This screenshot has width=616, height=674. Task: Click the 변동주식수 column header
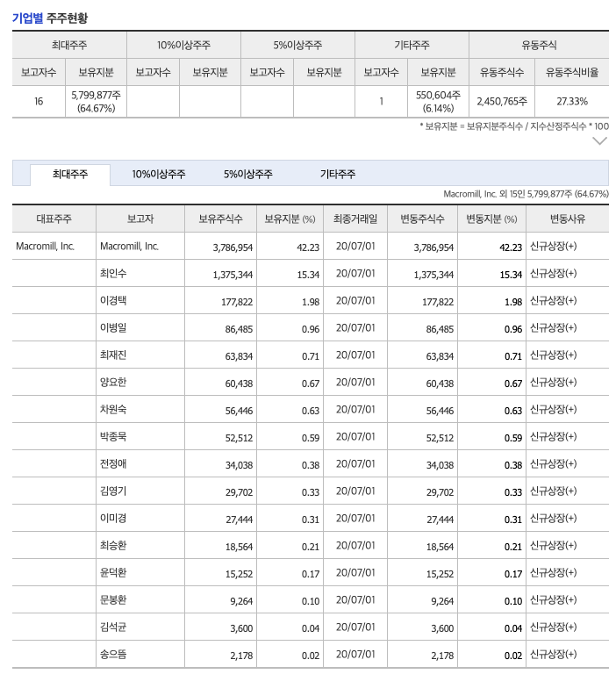[422, 219]
